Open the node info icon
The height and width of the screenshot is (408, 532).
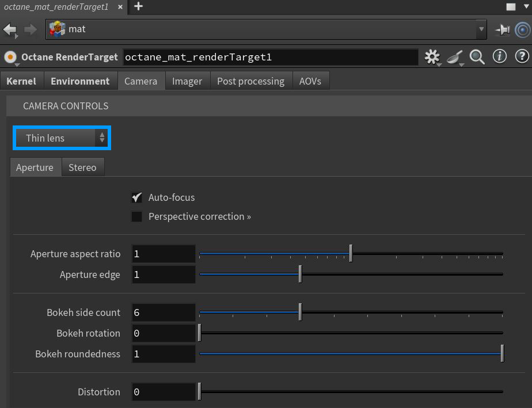click(x=499, y=56)
